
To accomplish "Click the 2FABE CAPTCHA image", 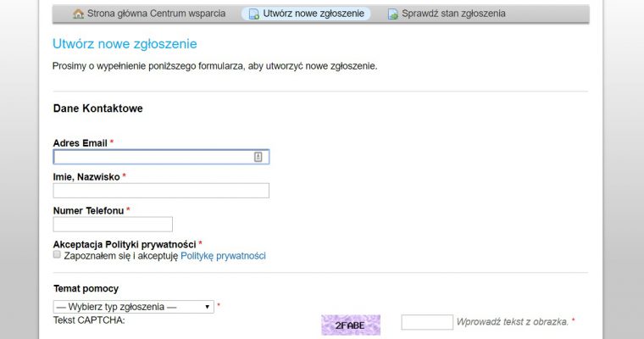I will 351,325.
